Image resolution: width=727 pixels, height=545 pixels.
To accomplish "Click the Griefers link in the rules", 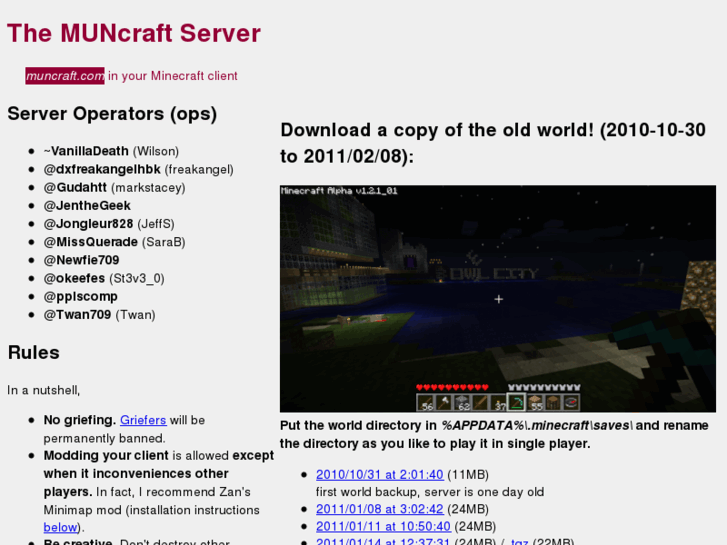I will 143,420.
